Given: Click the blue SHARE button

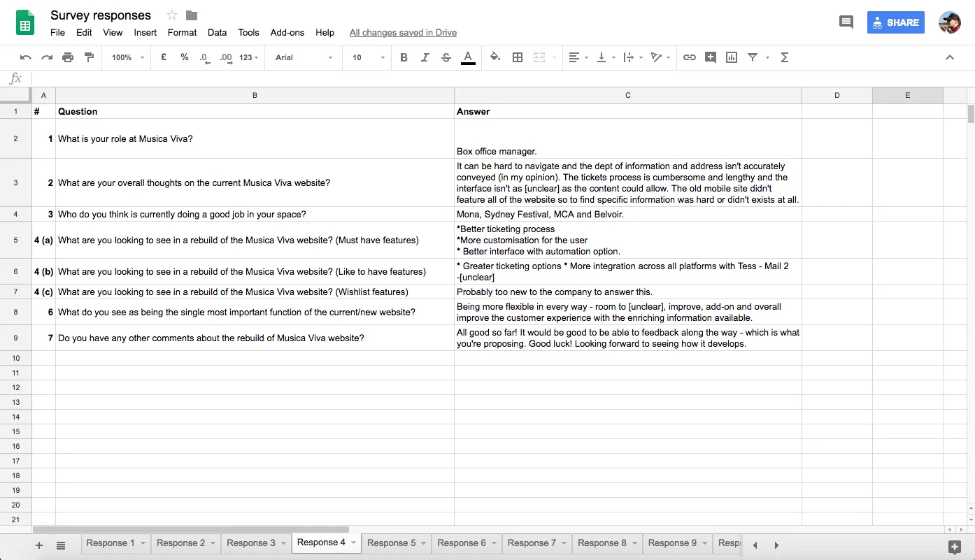Looking at the screenshot, I should pyautogui.click(x=896, y=22).
